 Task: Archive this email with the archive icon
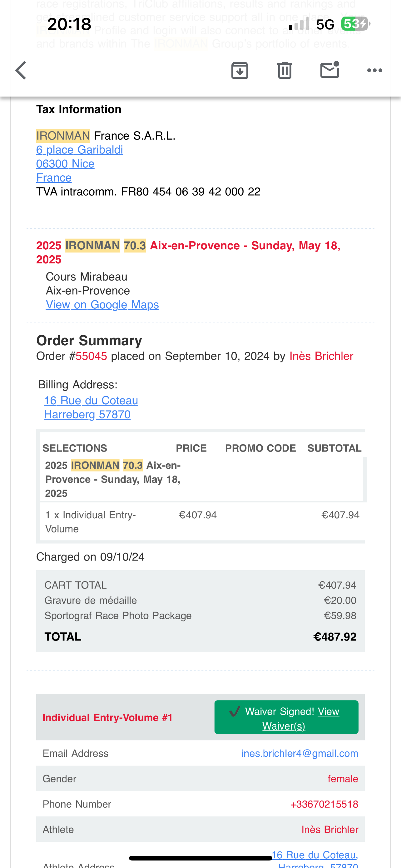point(240,70)
